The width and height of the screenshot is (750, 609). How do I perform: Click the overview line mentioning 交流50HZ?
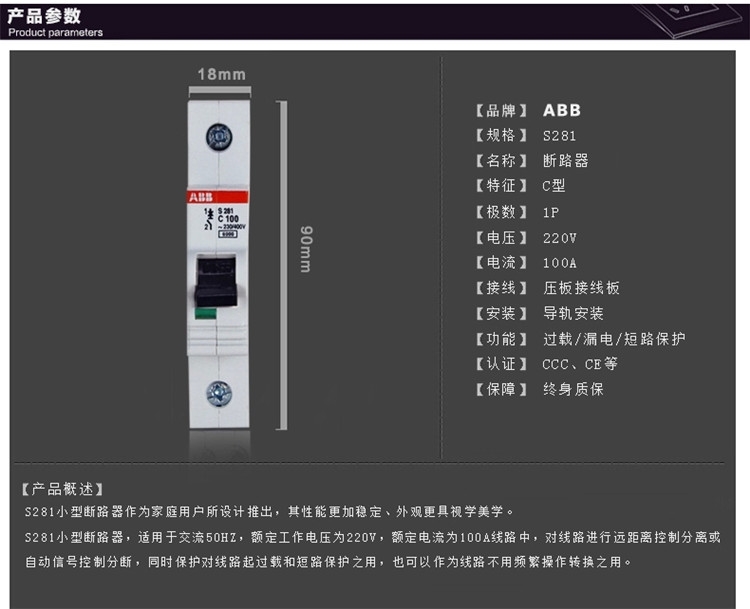373,537
